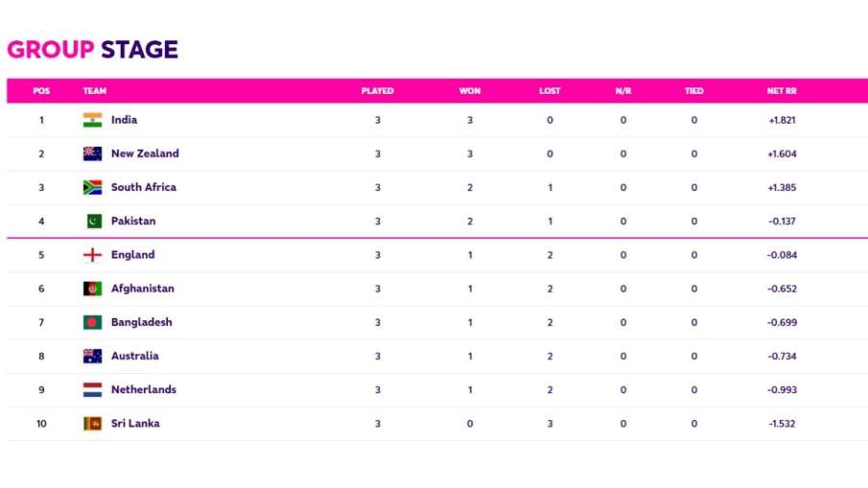
Task: Click the Bangladesh flag icon
Action: coord(92,322)
